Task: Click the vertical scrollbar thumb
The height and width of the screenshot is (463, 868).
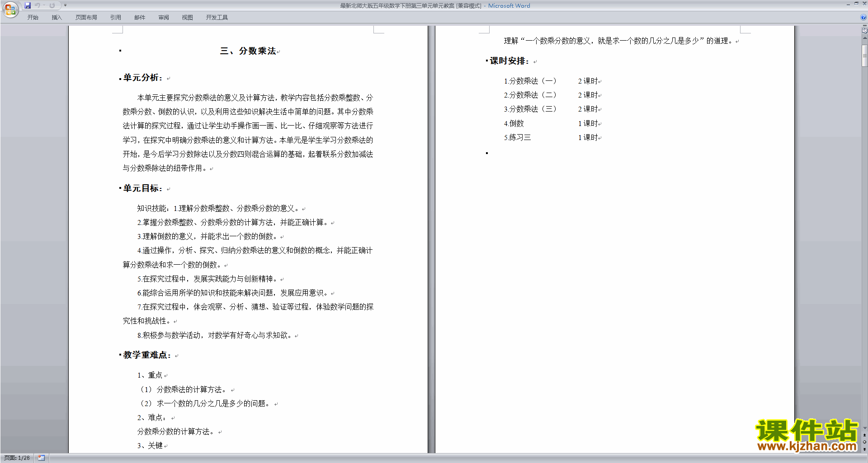Action: (864, 56)
